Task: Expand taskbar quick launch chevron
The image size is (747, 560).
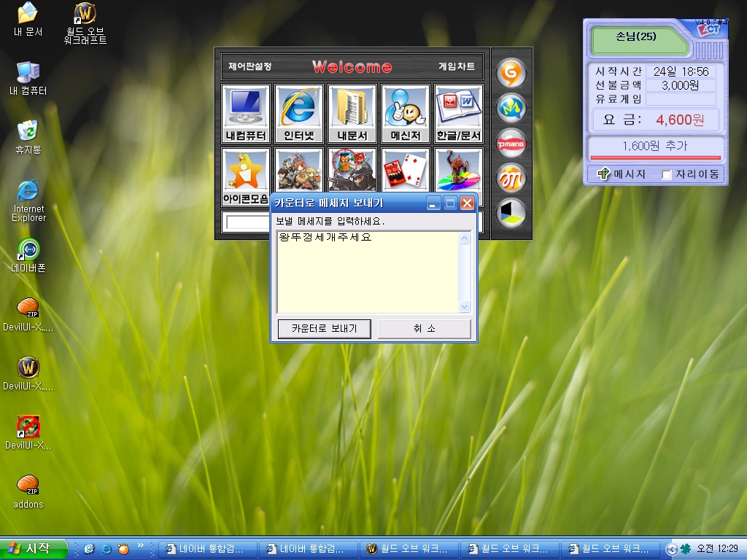Action: pyautogui.click(x=141, y=545)
